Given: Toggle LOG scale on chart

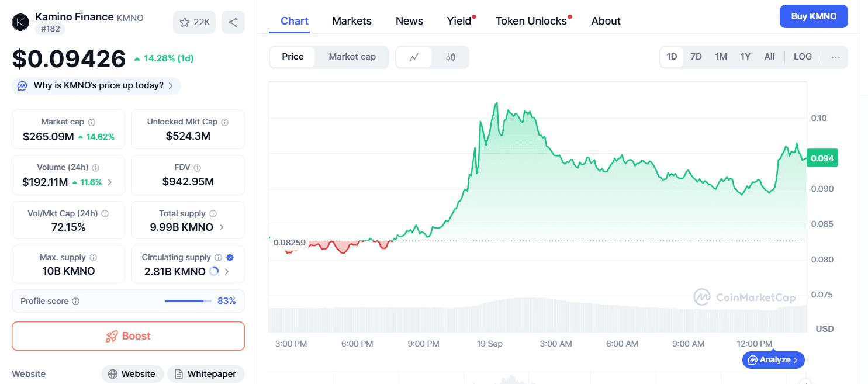Looking at the screenshot, I should point(802,57).
